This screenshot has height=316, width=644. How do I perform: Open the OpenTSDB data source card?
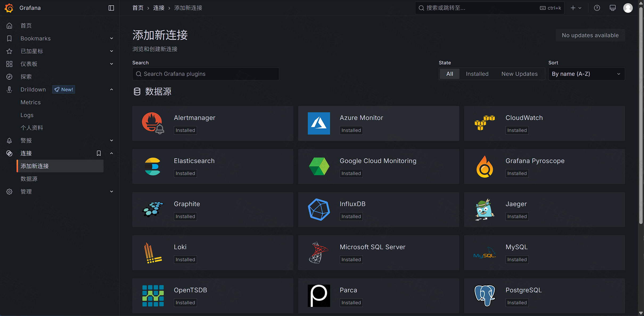pos(213,296)
